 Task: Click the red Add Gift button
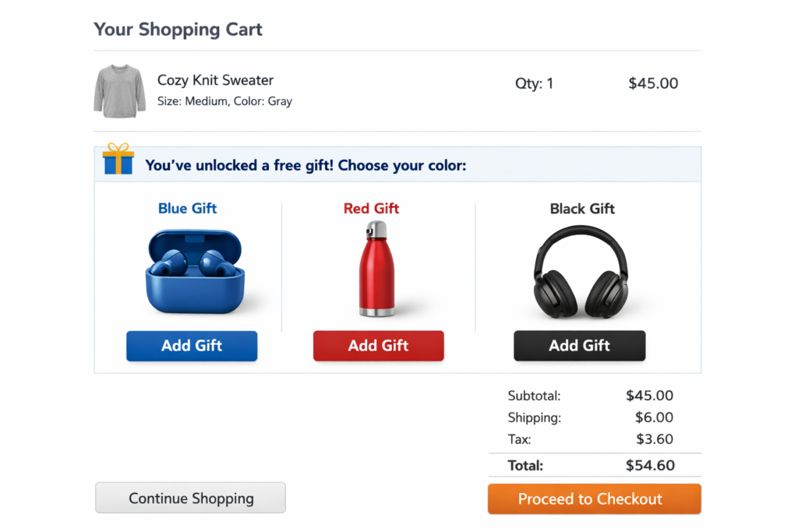pos(379,346)
